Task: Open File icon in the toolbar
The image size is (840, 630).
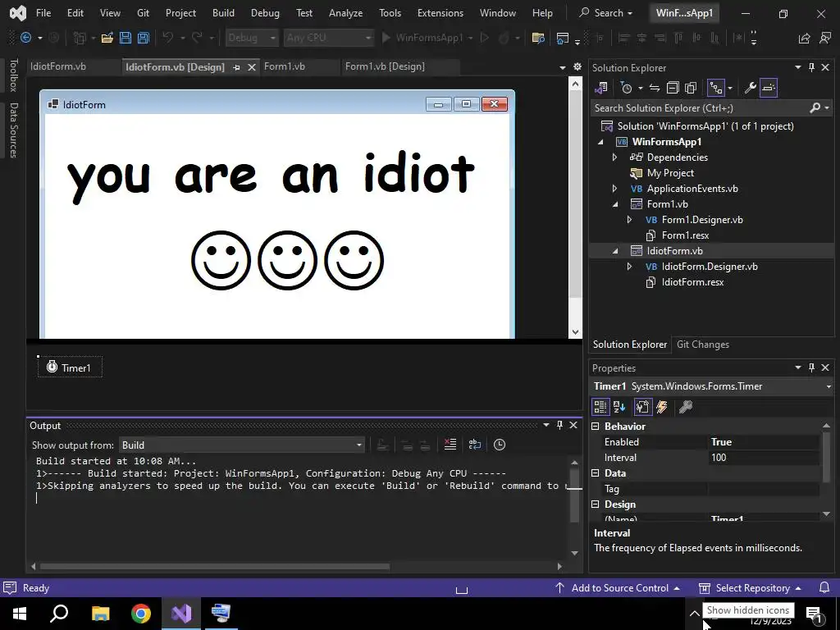Action: point(107,38)
